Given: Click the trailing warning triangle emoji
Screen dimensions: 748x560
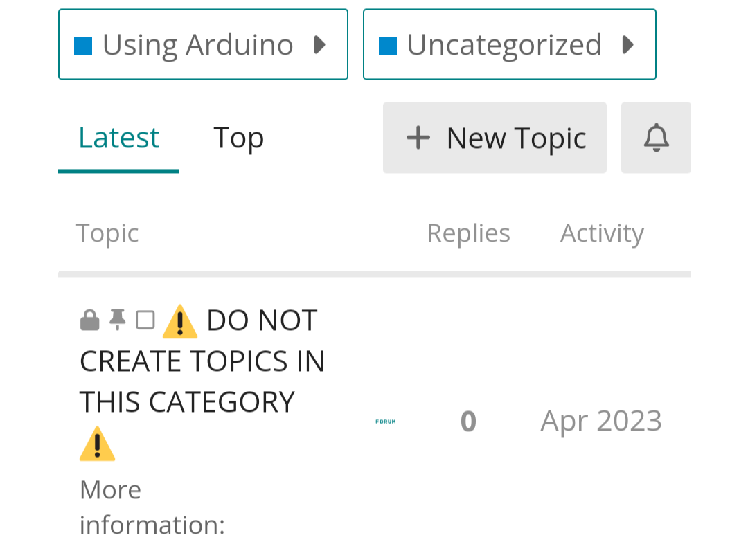Looking at the screenshot, I should pyautogui.click(x=97, y=444).
